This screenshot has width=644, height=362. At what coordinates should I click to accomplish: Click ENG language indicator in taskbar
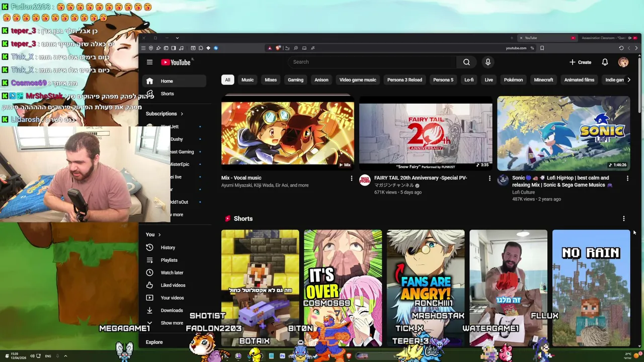click(48, 356)
